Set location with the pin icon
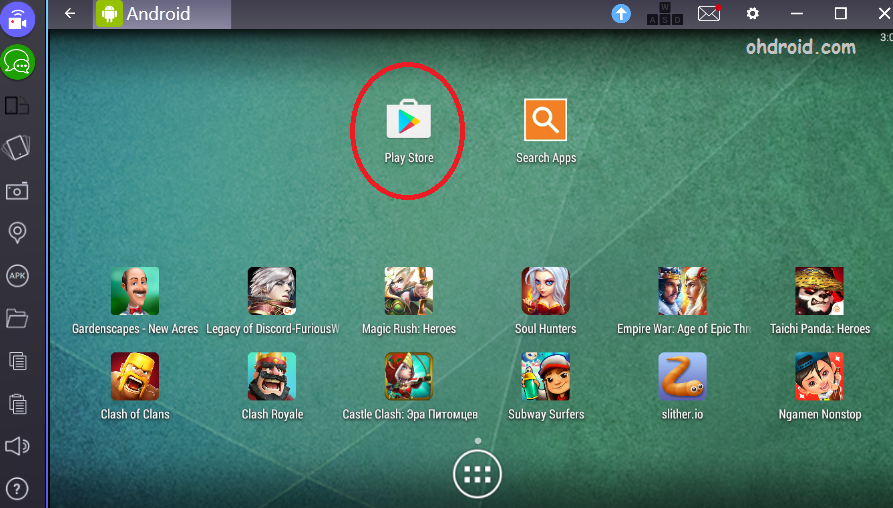 [17, 233]
